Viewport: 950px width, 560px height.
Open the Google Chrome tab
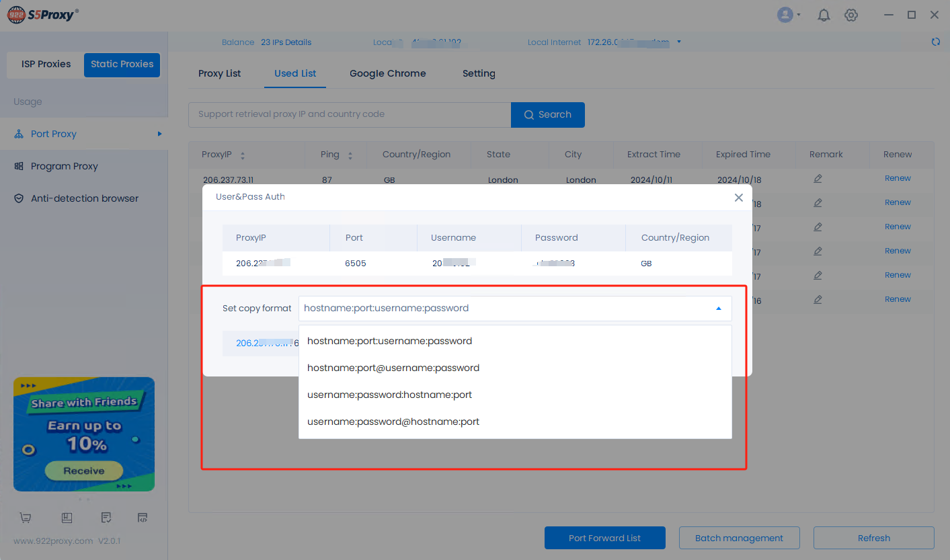coord(387,73)
